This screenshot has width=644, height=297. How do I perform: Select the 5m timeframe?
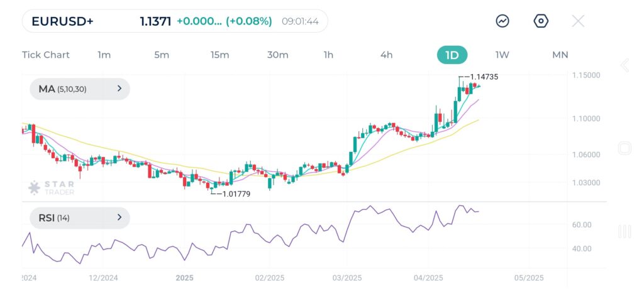point(162,55)
